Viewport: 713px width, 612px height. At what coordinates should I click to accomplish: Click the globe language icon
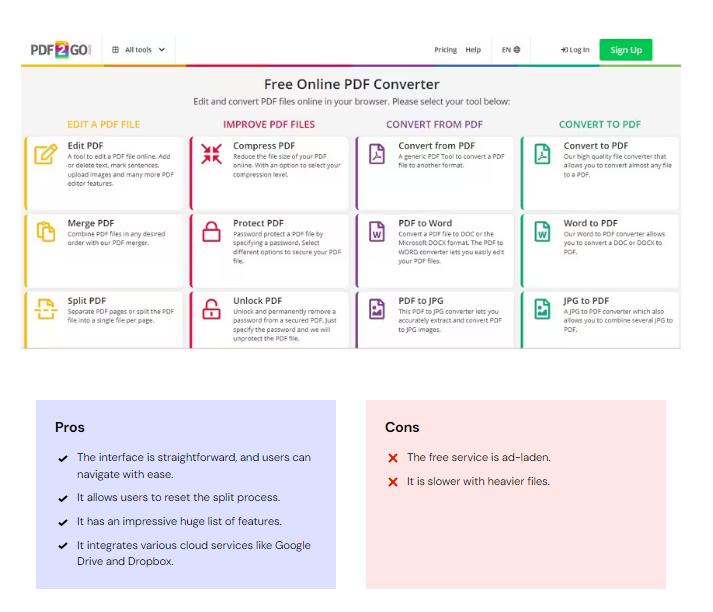517,50
